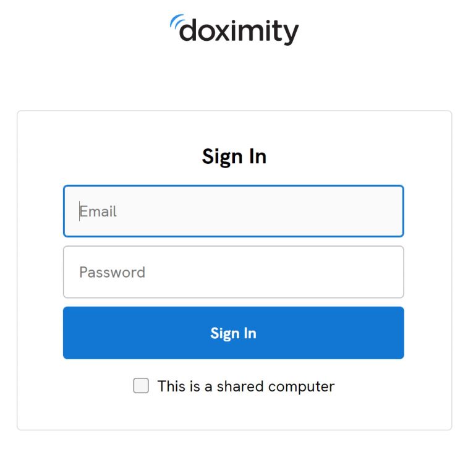Place cursor at start of Email box
Viewport: 476px width, 452px height.
pyautogui.click(x=80, y=211)
